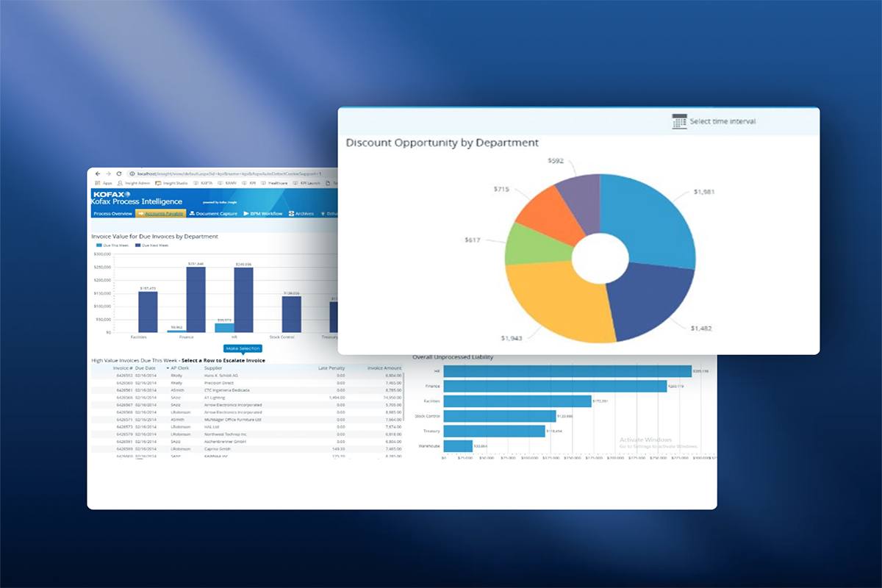
Task: Click the Document Capture person icon
Action: [192, 213]
